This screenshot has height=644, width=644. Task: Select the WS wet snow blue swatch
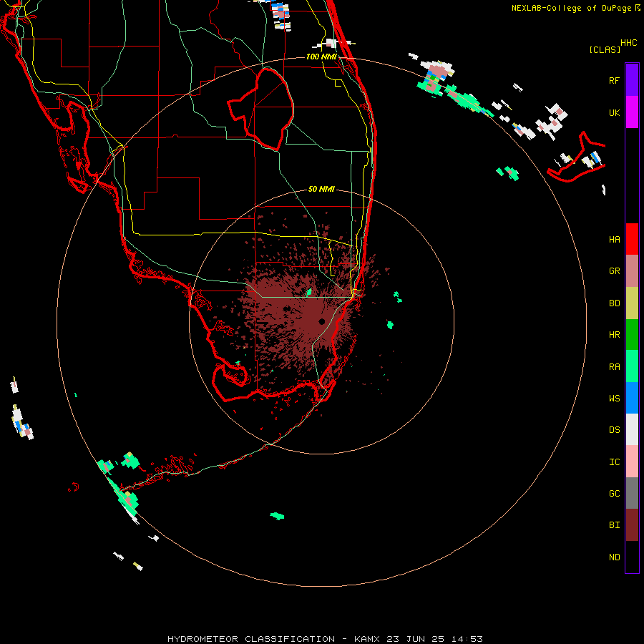(x=632, y=398)
